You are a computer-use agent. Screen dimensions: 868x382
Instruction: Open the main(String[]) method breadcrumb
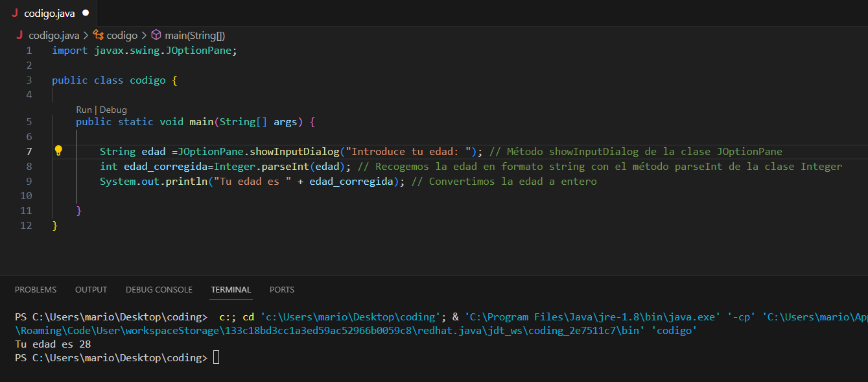coord(194,36)
